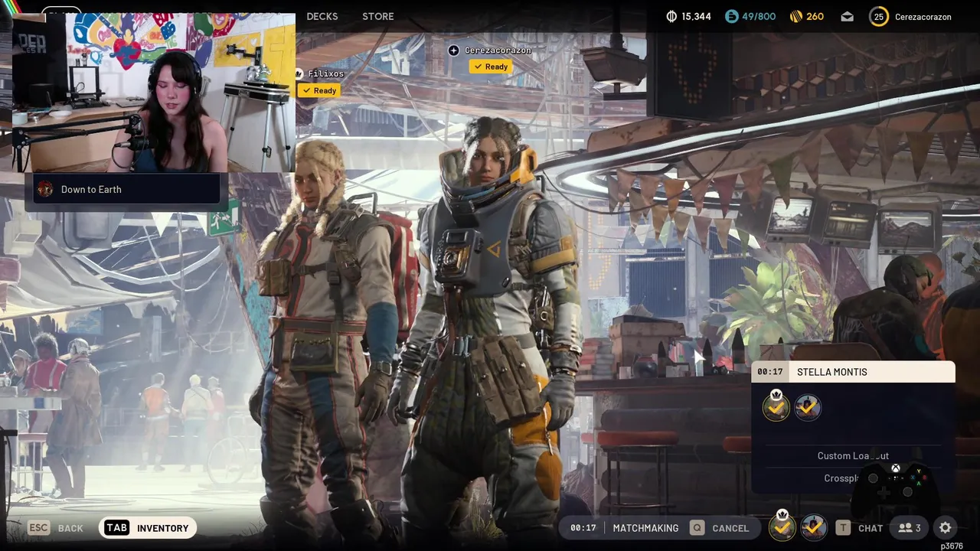This screenshot has width=980, height=551.
Task: Click the streamer webcam overlay
Action: [153, 92]
